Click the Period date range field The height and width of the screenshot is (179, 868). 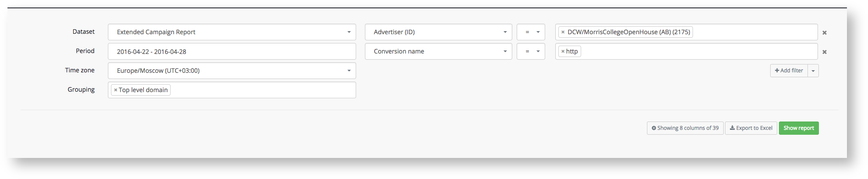pos(232,51)
